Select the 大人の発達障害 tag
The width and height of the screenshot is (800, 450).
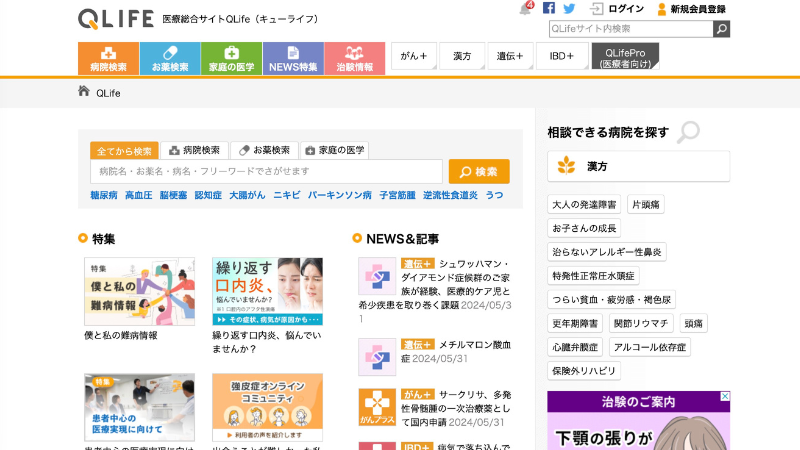[x=584, y=205]
